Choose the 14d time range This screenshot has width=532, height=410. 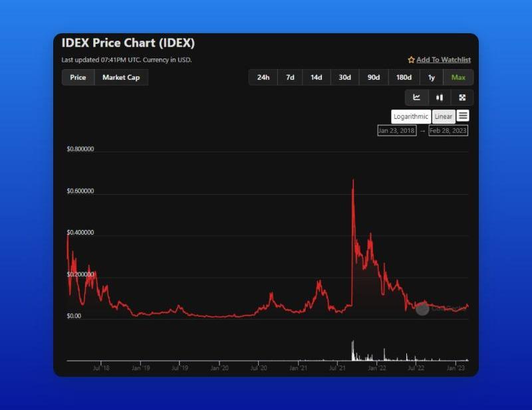click(316, 78)
